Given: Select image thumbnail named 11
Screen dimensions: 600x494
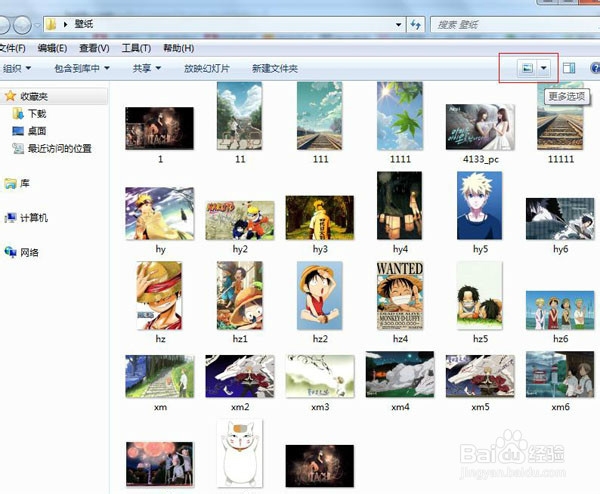Looking at the screenshot, I should pyautogui.click(x=240, y=116).
